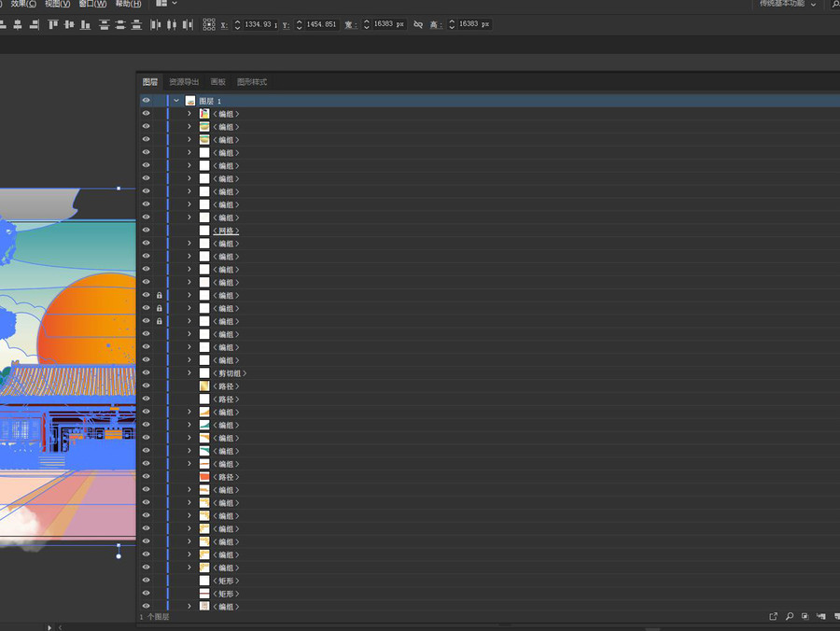Viewport: 840px width, 631px height.
Task: Click the horizontal align right icon
Action: 35,24
